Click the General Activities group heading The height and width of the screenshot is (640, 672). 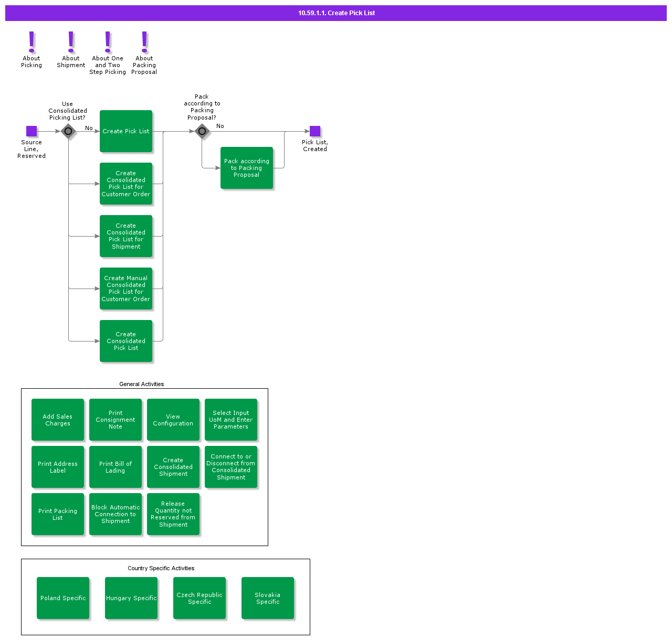pyautogui.click(x=142, y=384)
